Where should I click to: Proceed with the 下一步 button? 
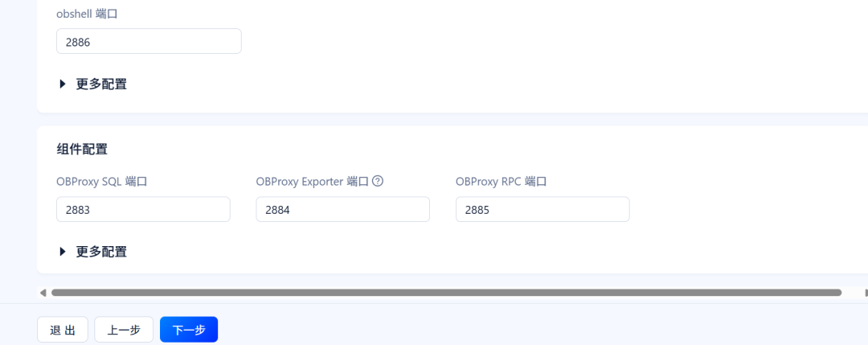pos(189,330)
